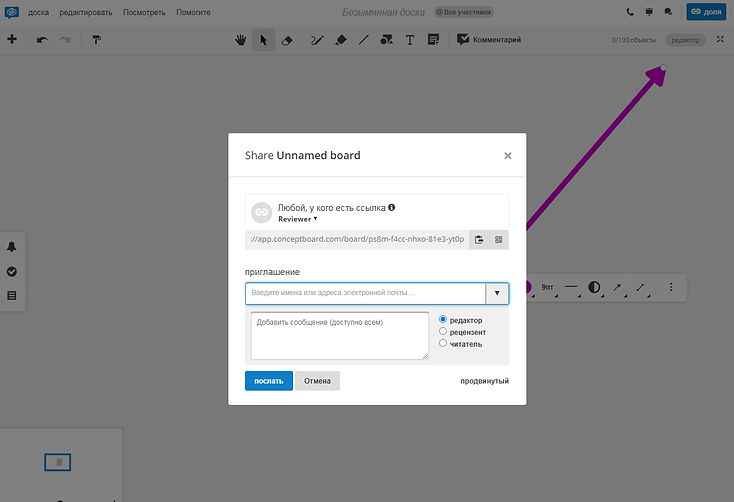
Task: Click the minimap viewport thumbnail
Action: [x=58, y=462]
